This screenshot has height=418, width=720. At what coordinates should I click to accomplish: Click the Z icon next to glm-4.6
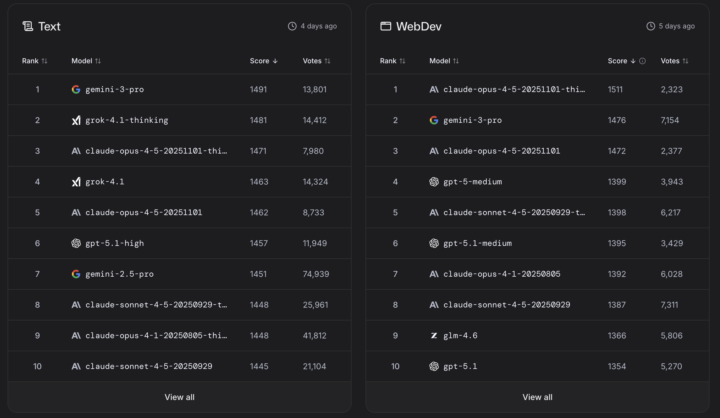coord(434,336)
